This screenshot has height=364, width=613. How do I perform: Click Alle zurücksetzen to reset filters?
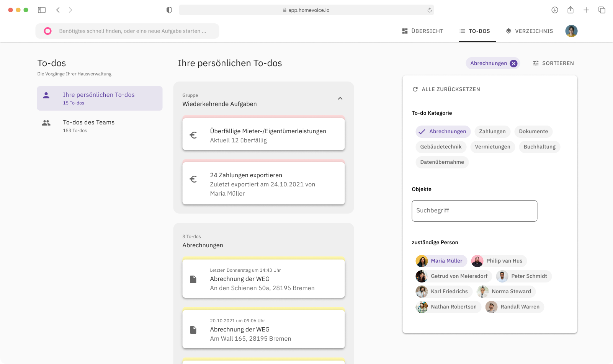[x=451, y=89]
